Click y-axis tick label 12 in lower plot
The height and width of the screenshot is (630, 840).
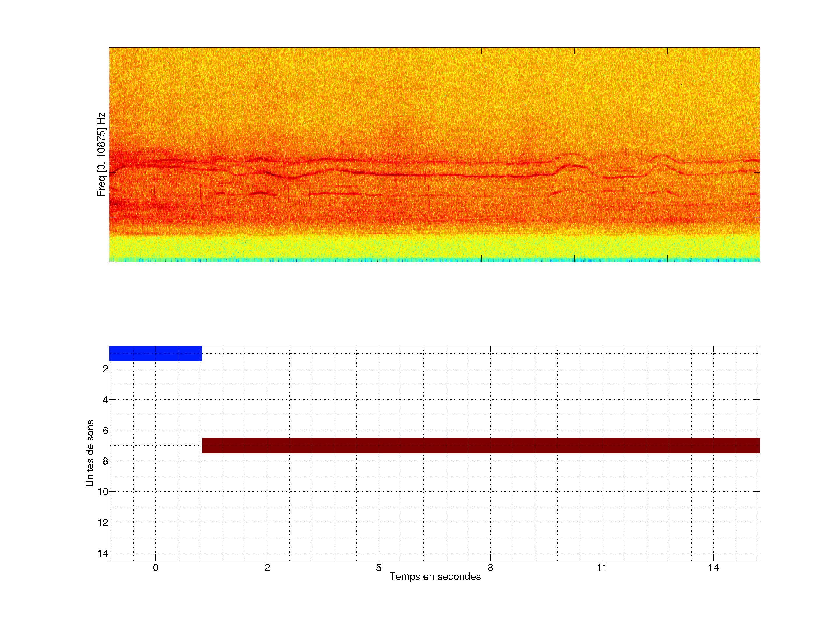click(103, 523)
